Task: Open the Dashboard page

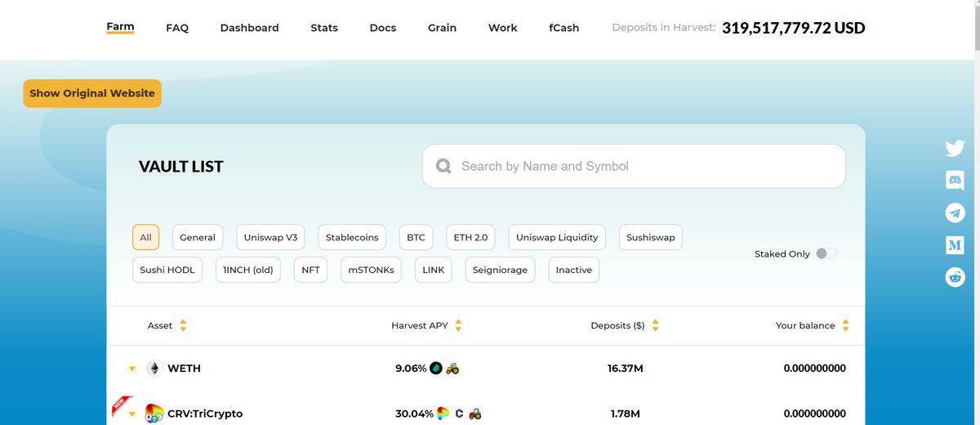Action: (x=249, y=28)
